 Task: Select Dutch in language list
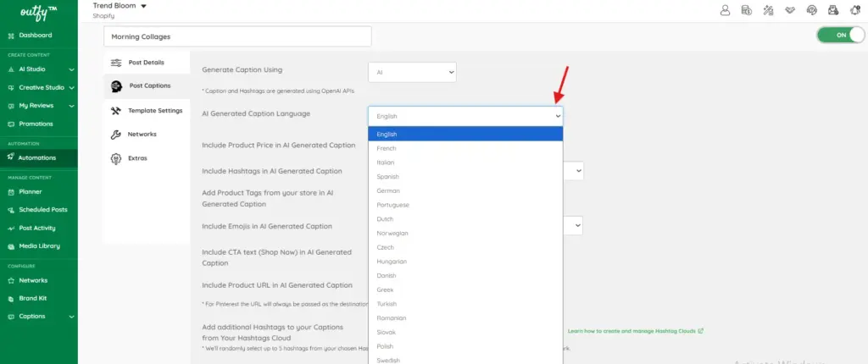[465, 219]
